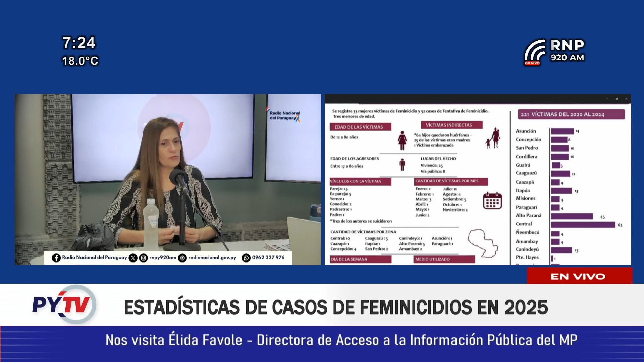Viewport: 644px width, 362px height.
Task: Click the Alto Paraná bar in chart
Action: (x=572, y=216)
